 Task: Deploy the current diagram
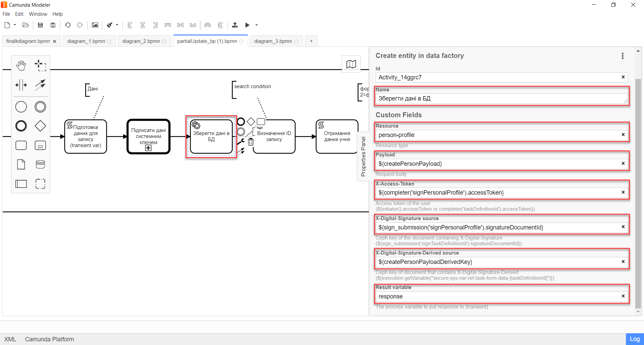[x=235, y=25]
